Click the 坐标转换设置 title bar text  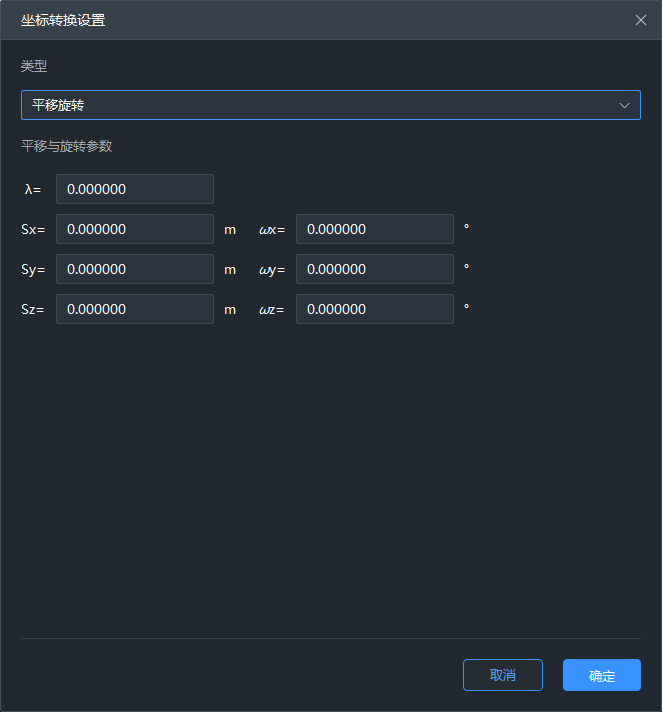63,20
